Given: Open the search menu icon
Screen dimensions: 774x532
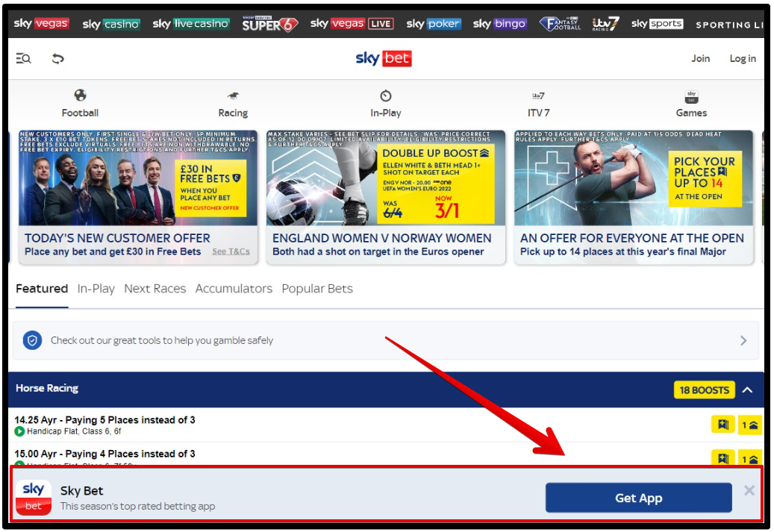Looking at the screenshot, I should [x=23, y=59].
